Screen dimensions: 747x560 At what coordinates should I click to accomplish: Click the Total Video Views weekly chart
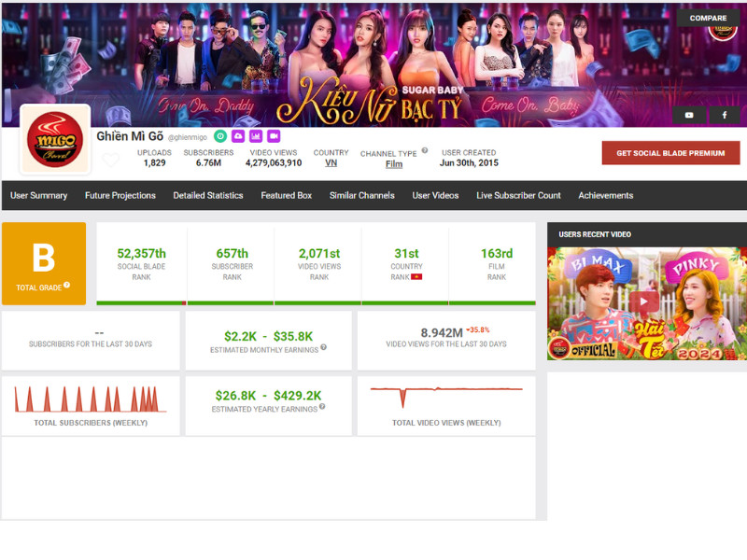point(446,398)
